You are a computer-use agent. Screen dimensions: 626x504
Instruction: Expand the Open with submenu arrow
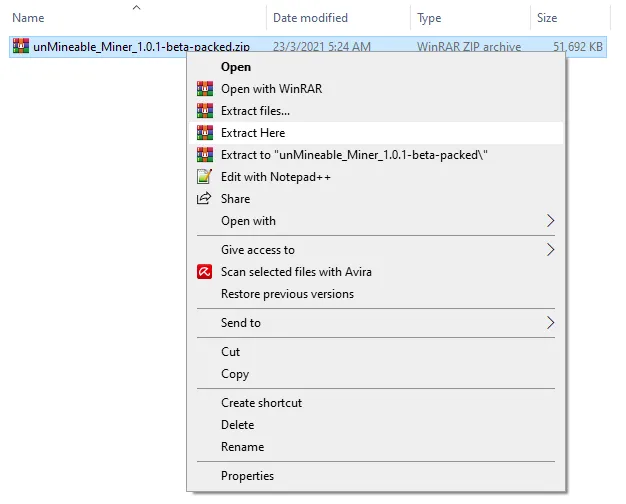[x=551, y=220]
